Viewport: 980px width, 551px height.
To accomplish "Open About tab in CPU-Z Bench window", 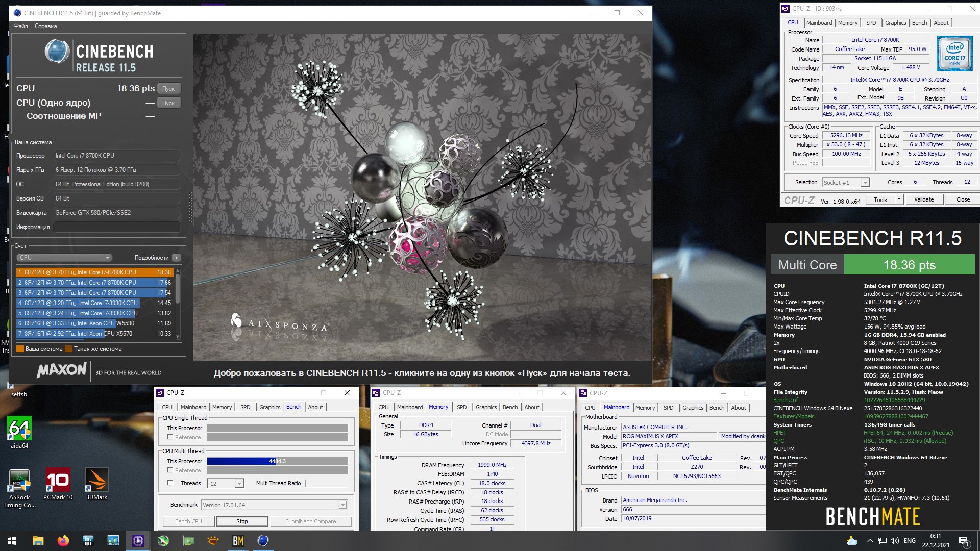I will point(315,407).
